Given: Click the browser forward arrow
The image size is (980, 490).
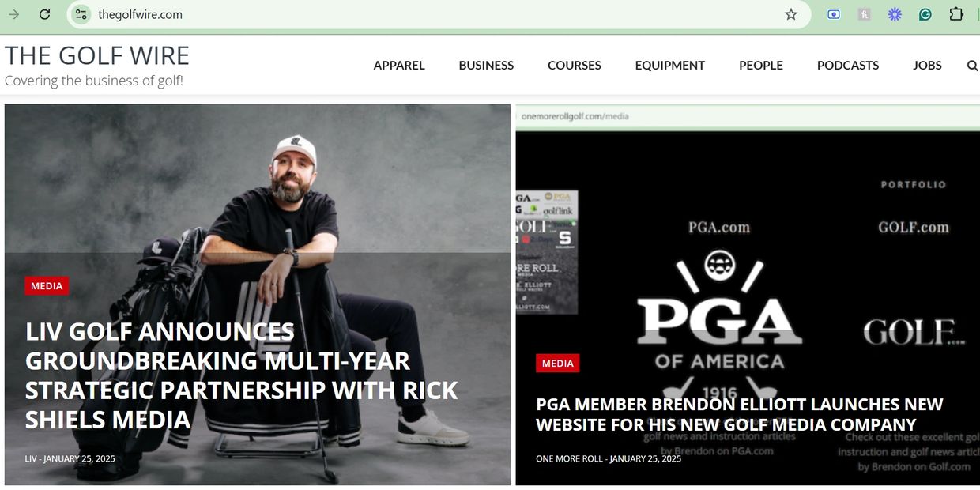Looking at the screenshot, I should click(x=14, y=14).
